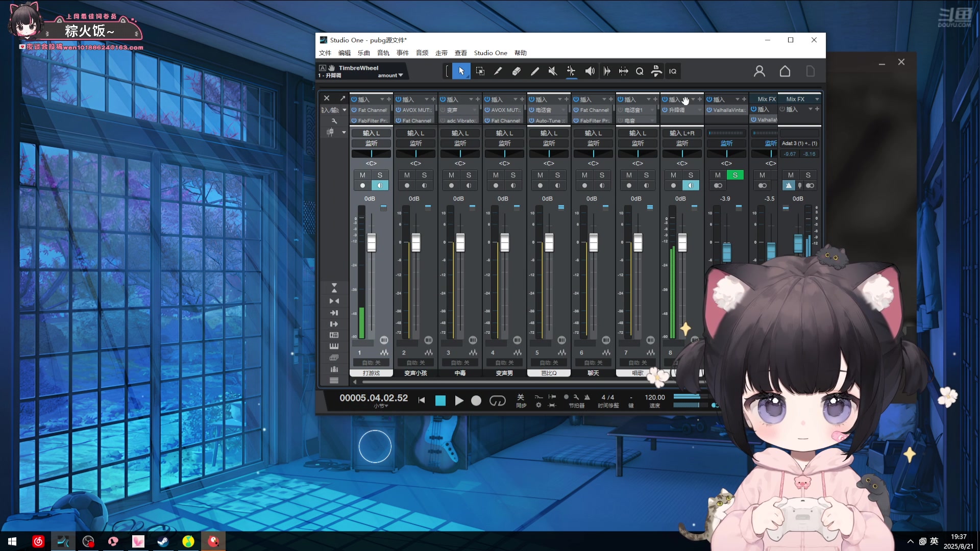Select the Mute tool
The image size is (980, 551).
[x=552, y=71]
